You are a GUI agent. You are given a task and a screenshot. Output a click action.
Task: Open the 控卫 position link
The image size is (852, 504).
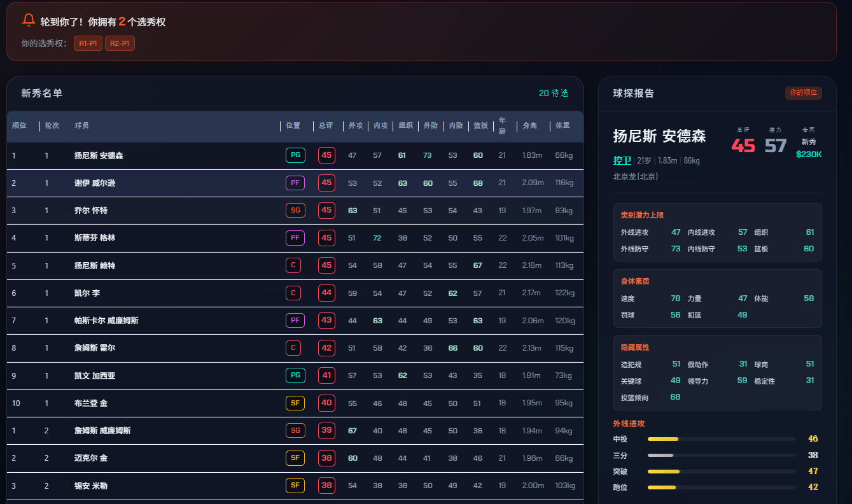[622, 160]
